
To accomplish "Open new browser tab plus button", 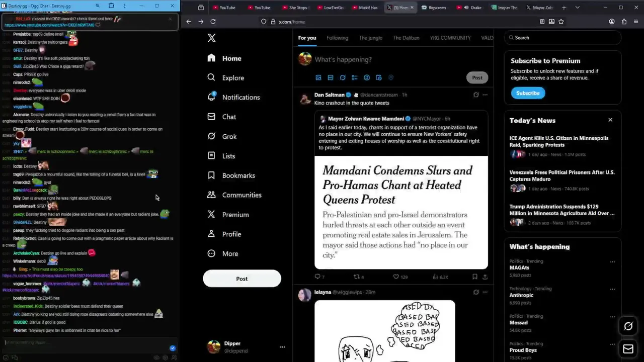I will click(x=564, y=8).
